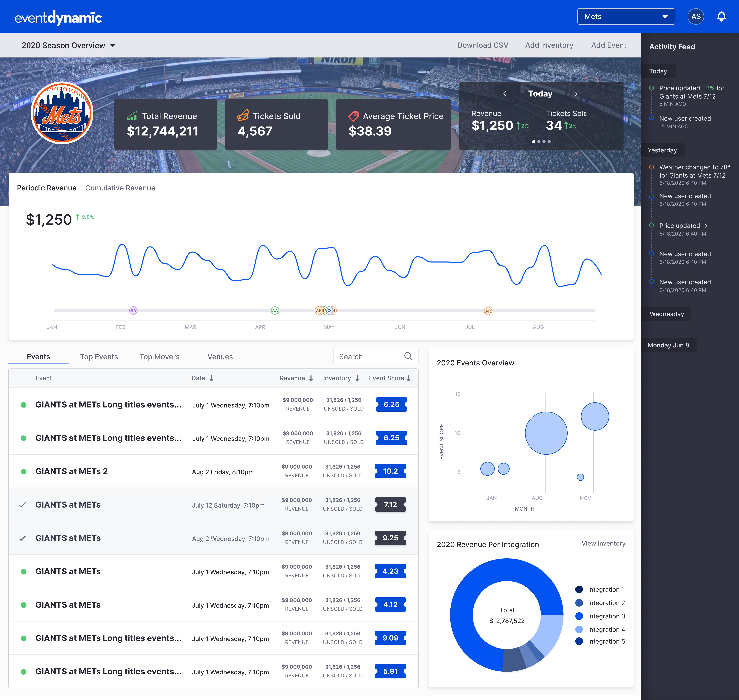739x700 pixels.
Task: Open the Top Movers tab
Action: [159, 357]
